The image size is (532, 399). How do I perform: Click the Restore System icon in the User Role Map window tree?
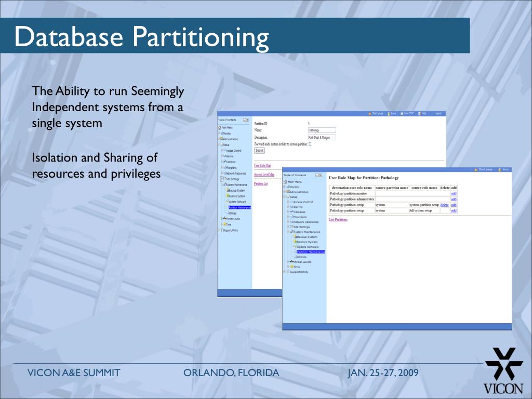pos(295,242)
